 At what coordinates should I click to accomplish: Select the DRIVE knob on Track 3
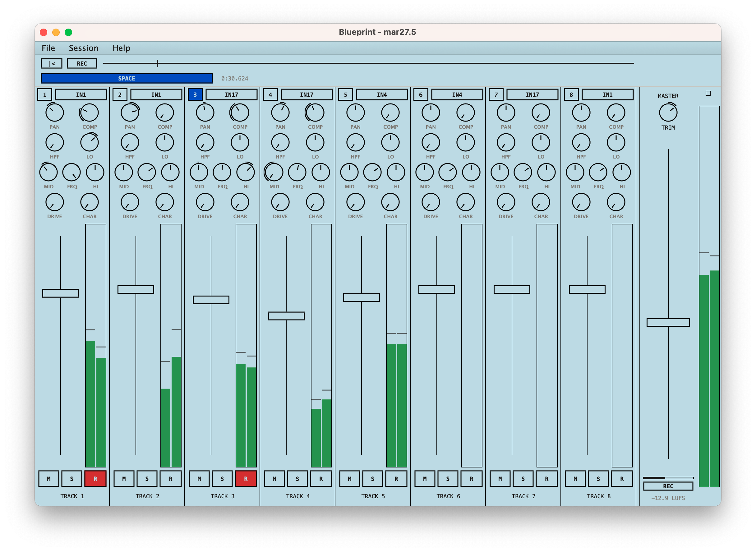[205, 202]
